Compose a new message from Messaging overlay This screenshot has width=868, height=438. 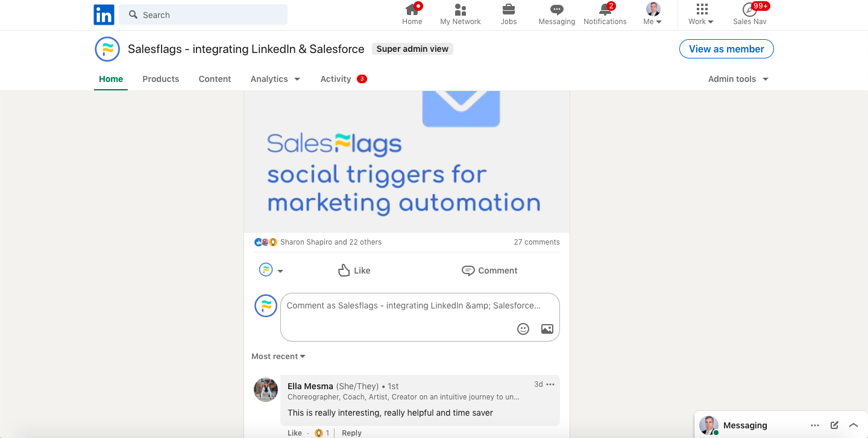tap(834, 425)
